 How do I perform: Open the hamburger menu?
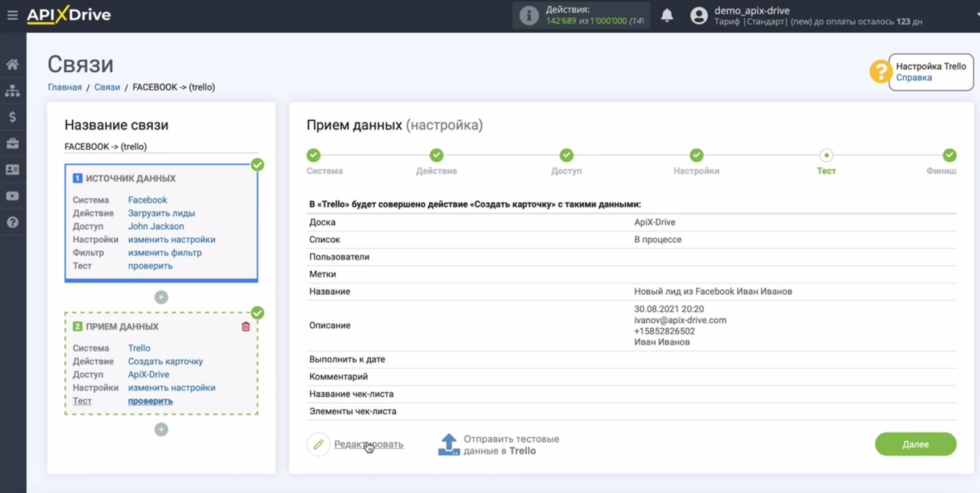tap(12, 15)
